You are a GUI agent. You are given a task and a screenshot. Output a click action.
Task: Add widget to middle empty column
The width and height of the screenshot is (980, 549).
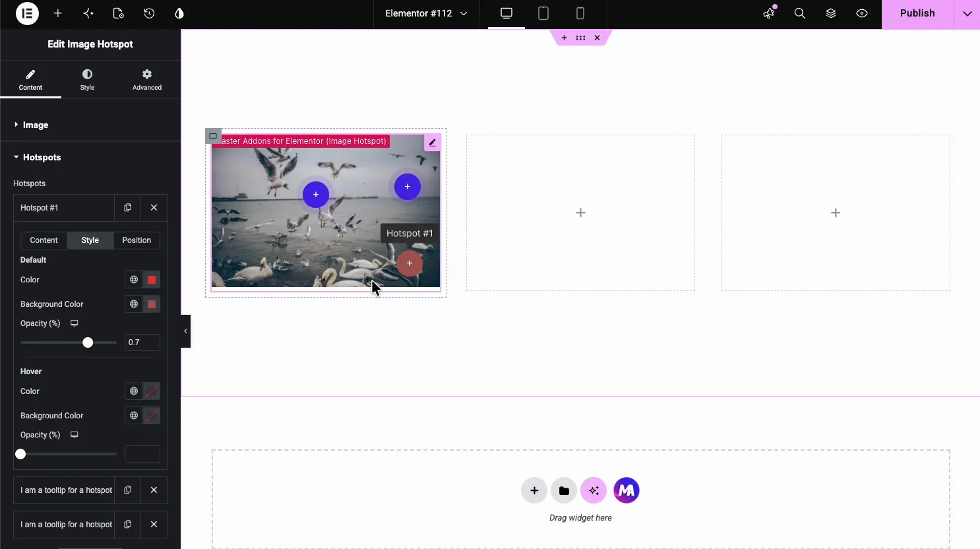580,212
